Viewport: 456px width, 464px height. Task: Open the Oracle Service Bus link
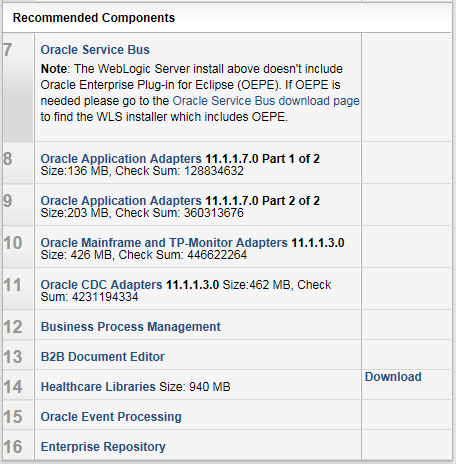click(95, 50)
